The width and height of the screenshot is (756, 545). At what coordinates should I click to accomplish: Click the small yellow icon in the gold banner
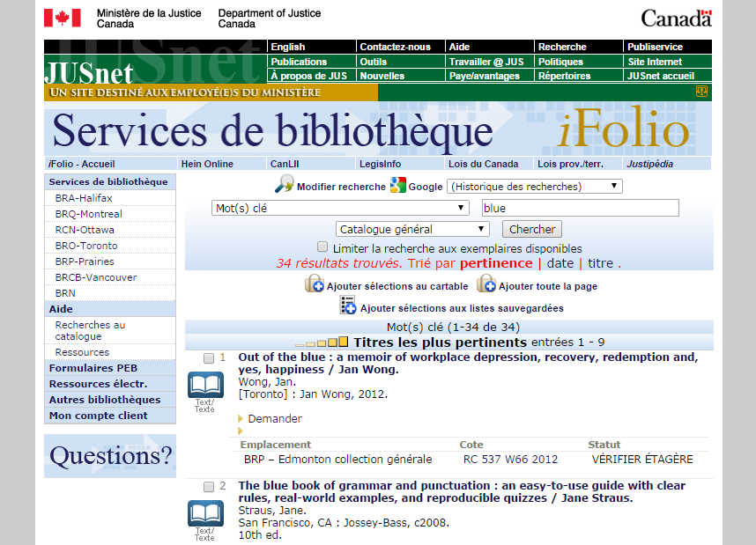(x=702, y=92)
